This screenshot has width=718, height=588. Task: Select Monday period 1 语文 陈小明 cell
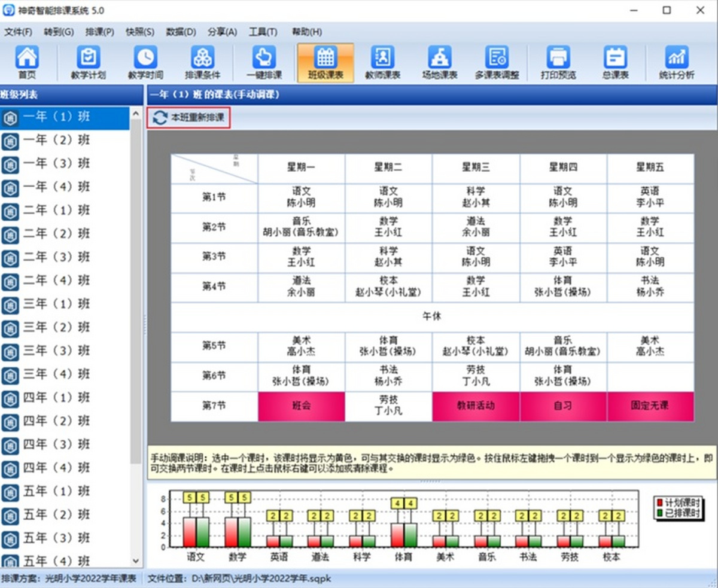[x=302, y=198]
